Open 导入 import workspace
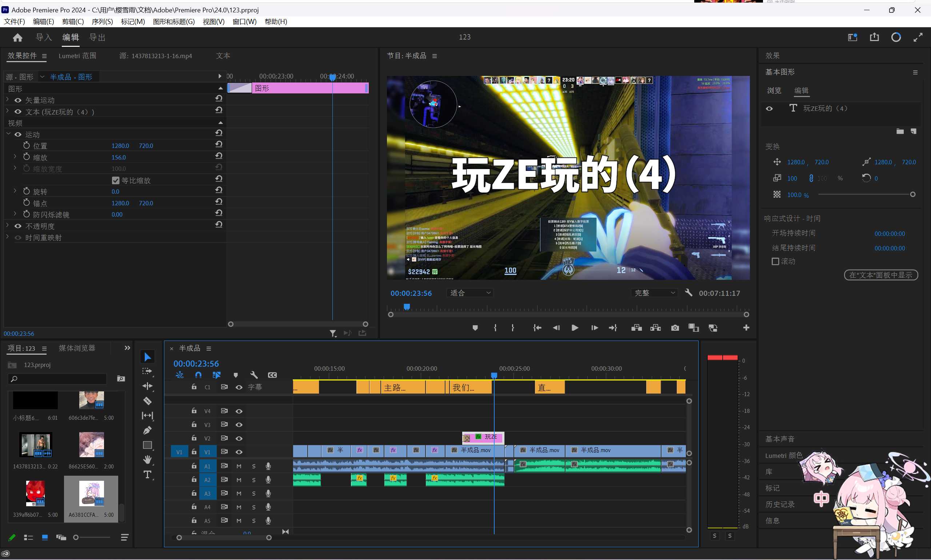 (x=44, y=37)
